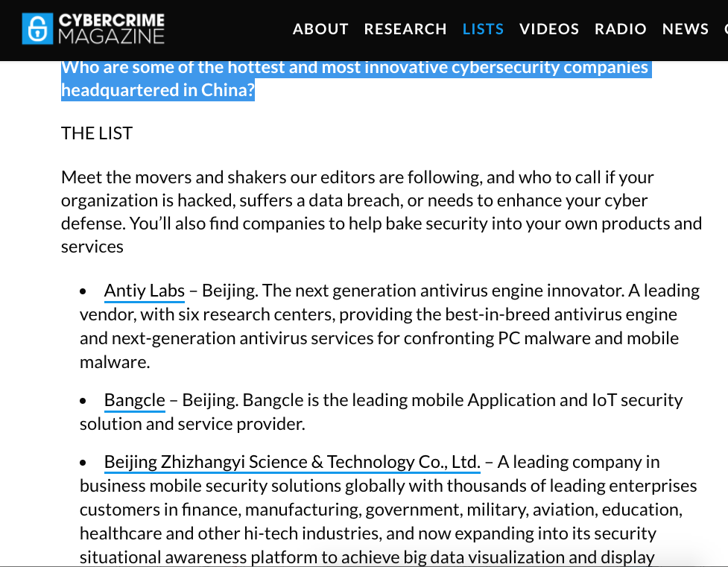Click the Cybercrime Magazine padlock logo icon
Viewport: 728px width, 567px height.
(37, 29)
